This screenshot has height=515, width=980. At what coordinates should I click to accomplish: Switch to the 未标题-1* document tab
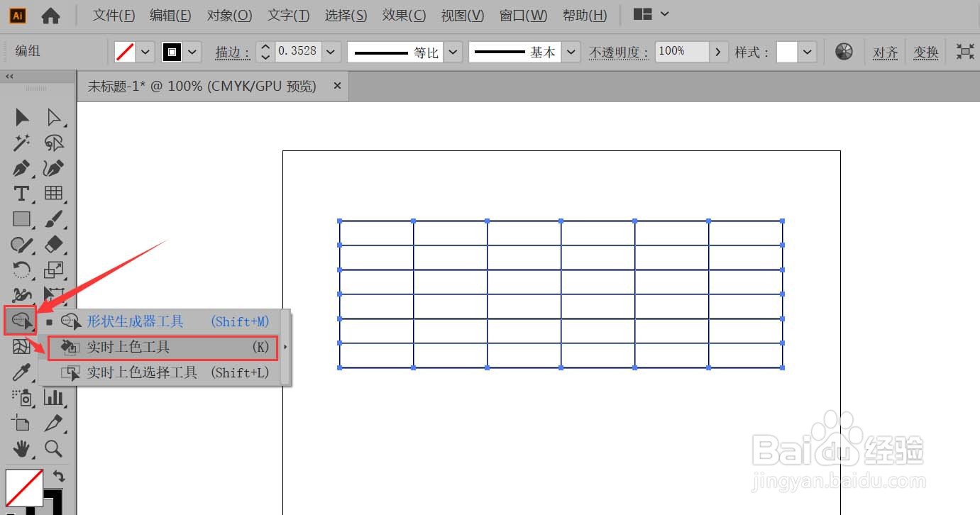point(202,86)
